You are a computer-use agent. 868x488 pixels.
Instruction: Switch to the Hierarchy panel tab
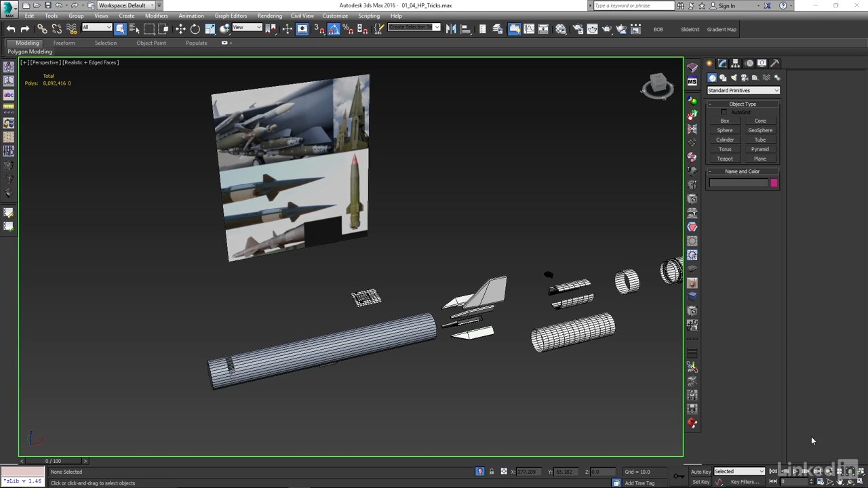pos(736,63)
